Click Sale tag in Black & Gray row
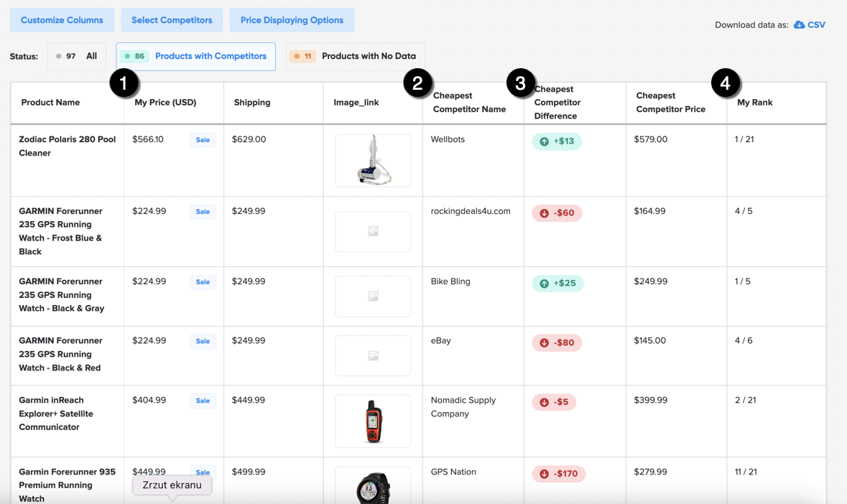Screen dimensions: 847x504 pyautogui.click(x=203, y=282)
